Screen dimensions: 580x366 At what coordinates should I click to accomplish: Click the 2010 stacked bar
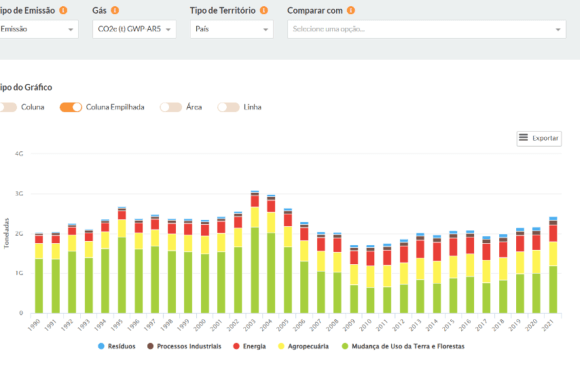[x=371, y=279]
